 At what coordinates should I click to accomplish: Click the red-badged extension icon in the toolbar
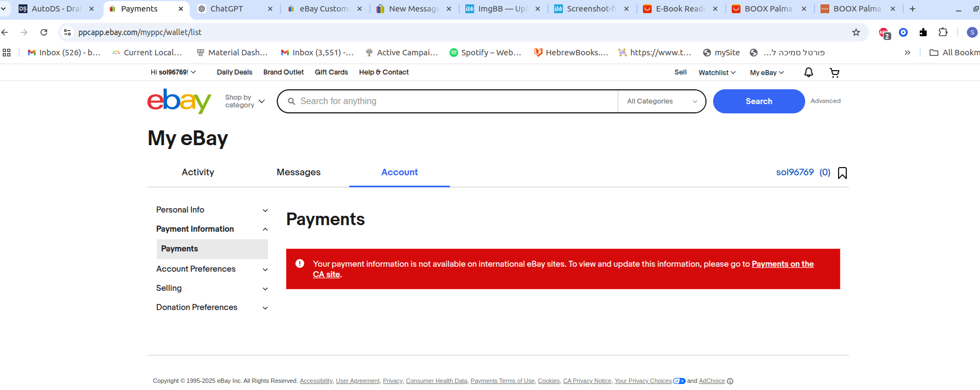[x=884, y=33]
